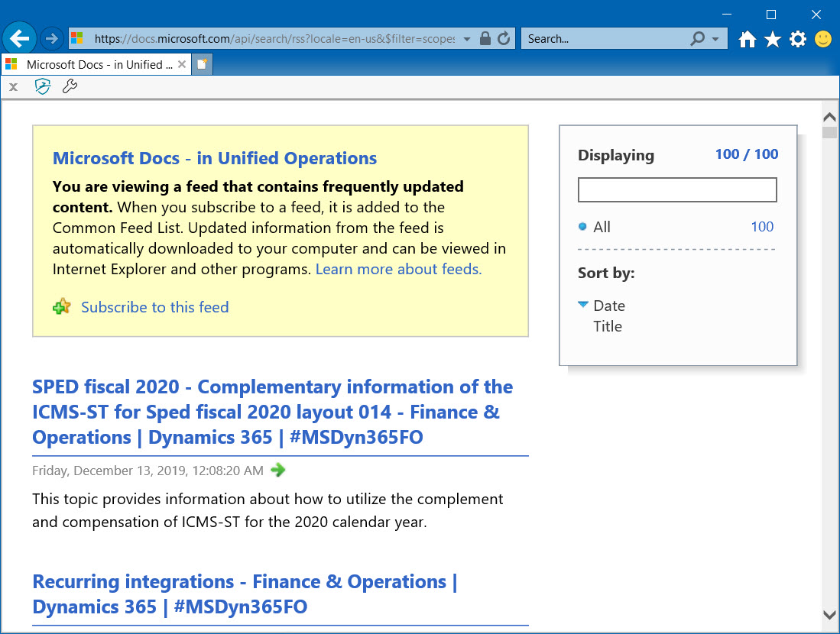This screenshot has width=840, height=634.
Task: View the security lock icon report
Action: click(485, 38)
